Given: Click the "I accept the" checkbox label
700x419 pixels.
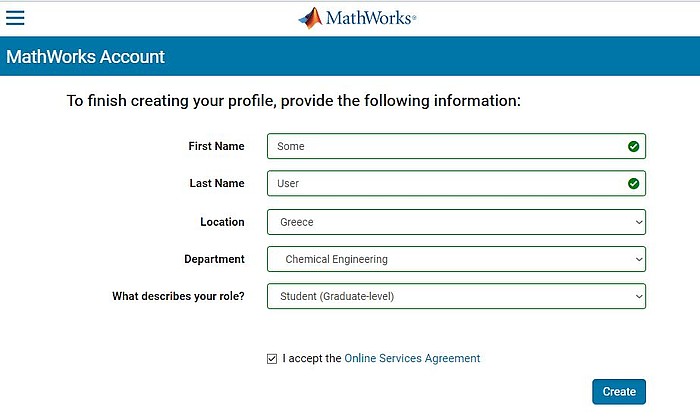Looking at the screenshot, I should (x=312, y=358).
